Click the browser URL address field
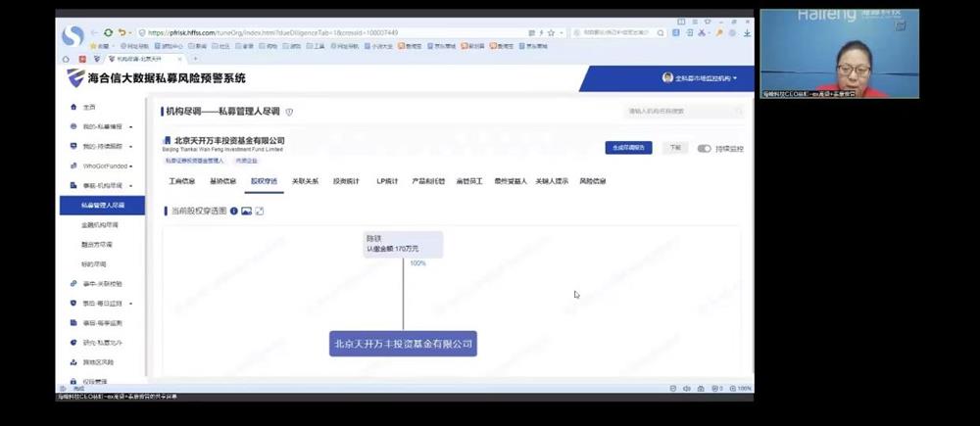This screenshot has height=426, width=980. (x=331, y=32)
